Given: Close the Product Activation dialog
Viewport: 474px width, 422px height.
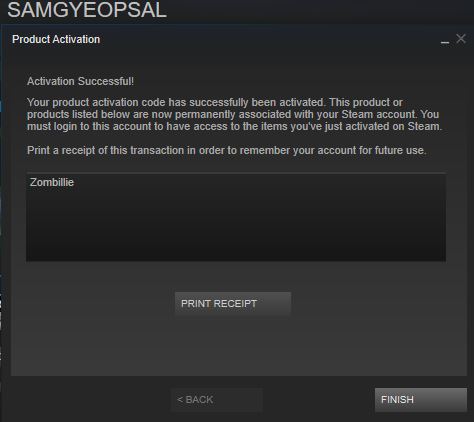Looking at the screenshot, I should tap(461, 39).
